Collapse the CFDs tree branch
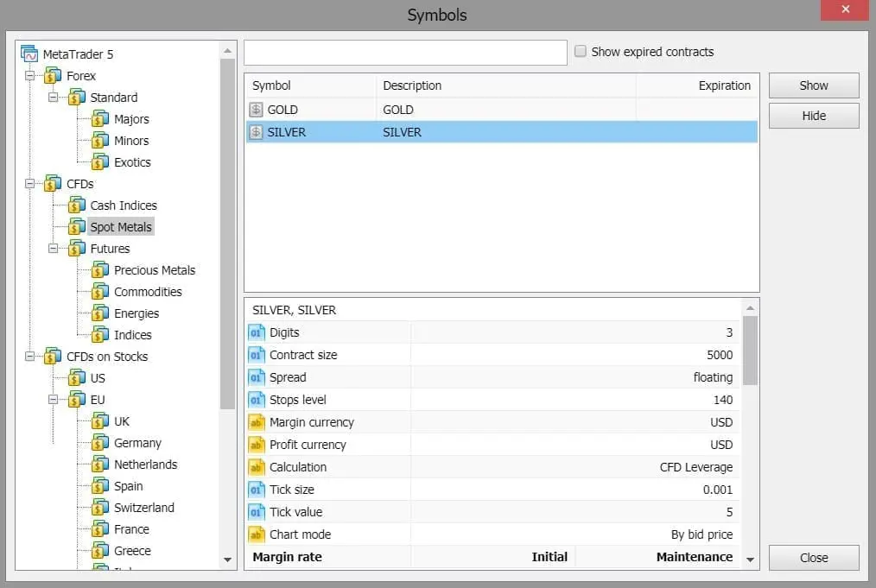This screenshot has width=876, height=588. click(30, 183)
